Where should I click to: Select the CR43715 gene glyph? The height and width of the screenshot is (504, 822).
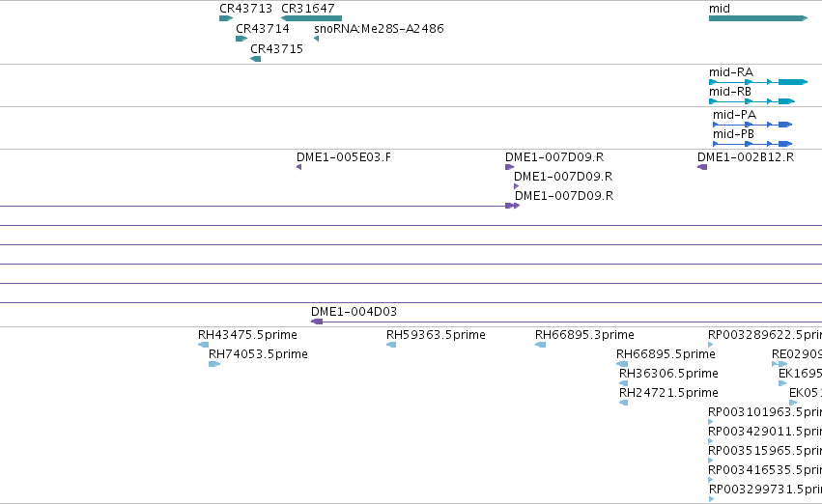point(256,59)
